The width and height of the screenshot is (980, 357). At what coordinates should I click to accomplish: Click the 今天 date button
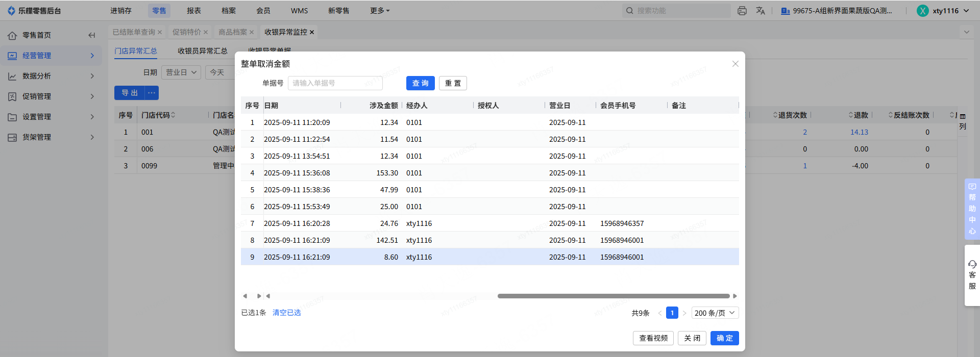(x=217, y=72)
